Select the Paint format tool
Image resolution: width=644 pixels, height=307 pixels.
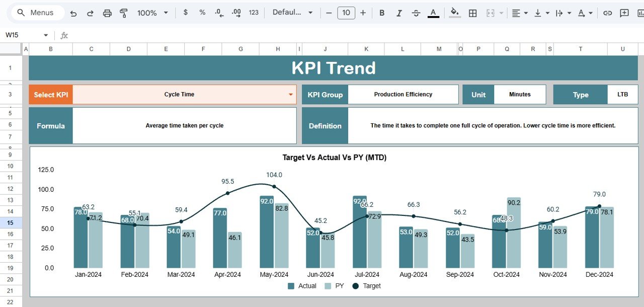(x=124, y=13)
